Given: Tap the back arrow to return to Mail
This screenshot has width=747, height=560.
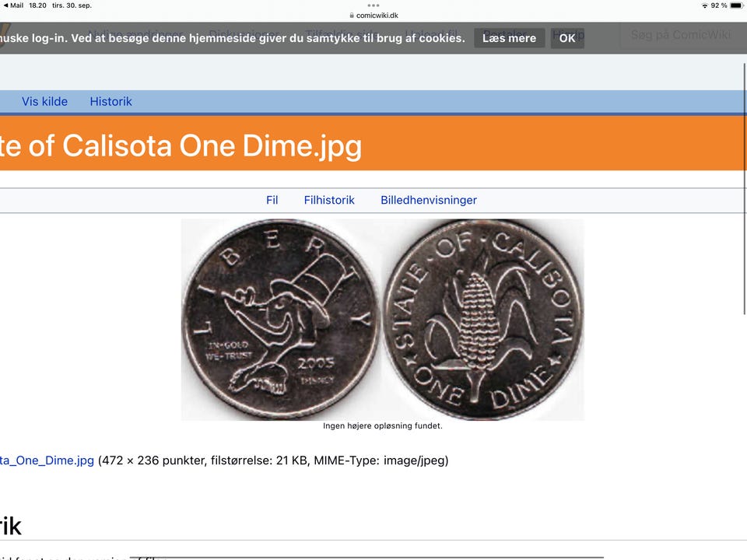Looking at the screenshot, I should tap(5, 5).
